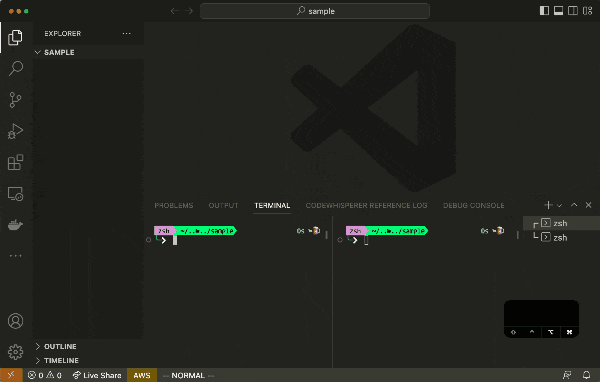Select the second zsh terminal in list
This screenshot has height=382, width=600.
[x=561, y=238]
